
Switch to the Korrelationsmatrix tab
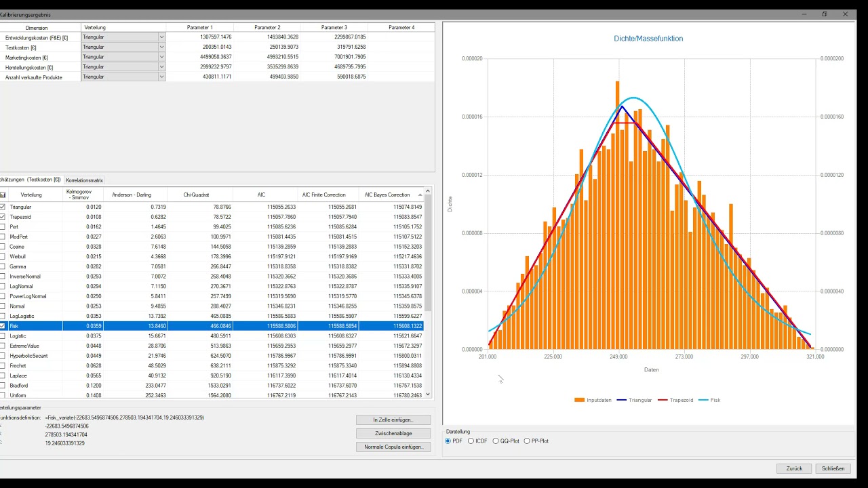click(84, 180)
